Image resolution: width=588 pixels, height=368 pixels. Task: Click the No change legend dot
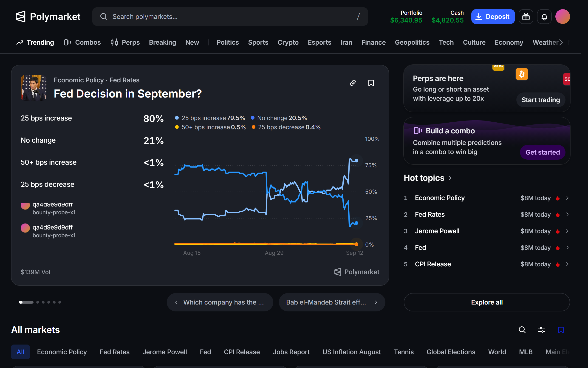pyautogui.click(x=253, y=118)
